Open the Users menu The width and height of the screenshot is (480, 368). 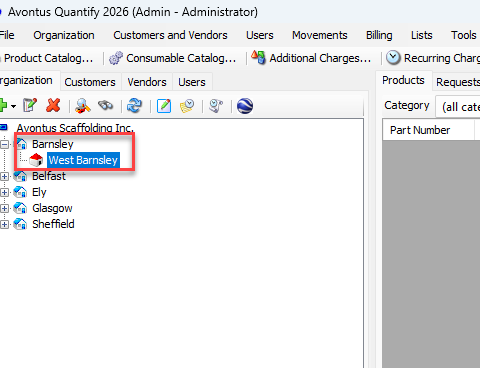pos(260,35)
